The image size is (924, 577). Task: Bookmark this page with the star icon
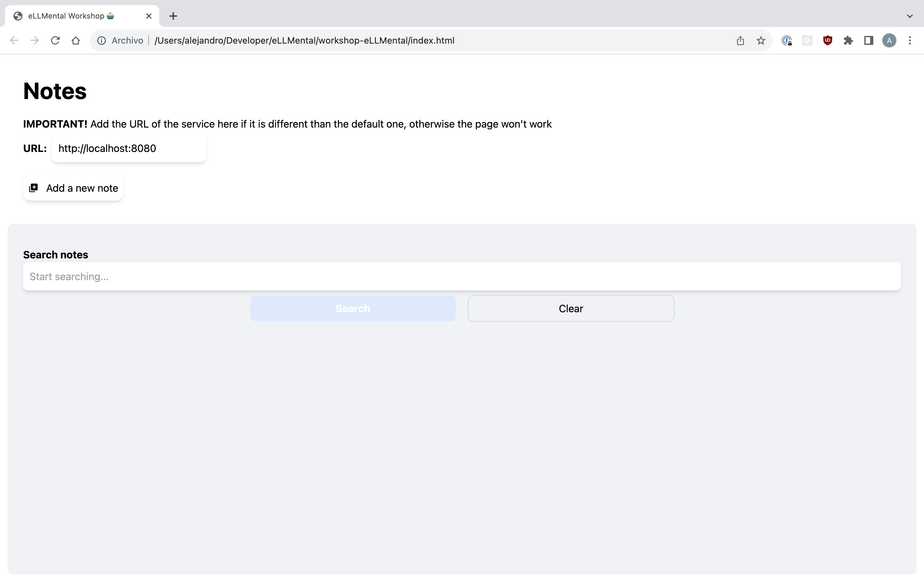pos(761,40)
